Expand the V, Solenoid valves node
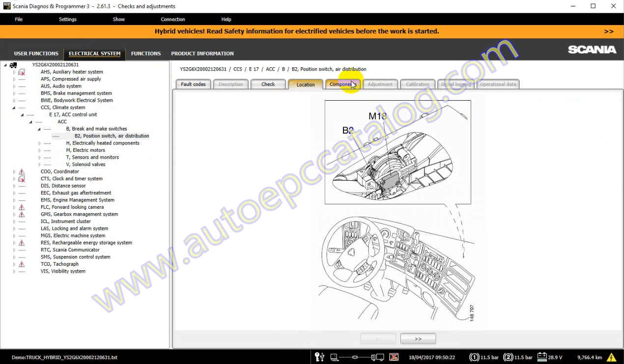 39,164
